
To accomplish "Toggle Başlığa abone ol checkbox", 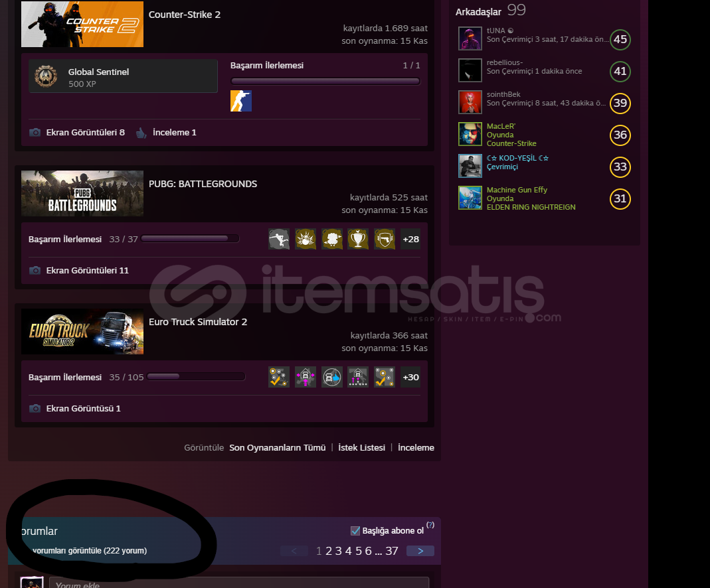I will point(355,530).
